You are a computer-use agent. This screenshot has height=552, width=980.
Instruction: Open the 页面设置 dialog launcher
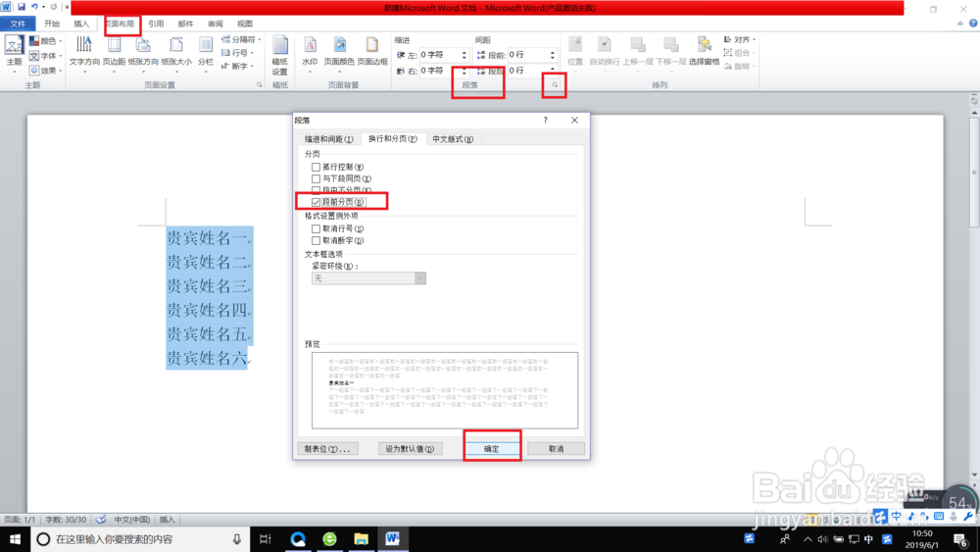click(260, 85)
